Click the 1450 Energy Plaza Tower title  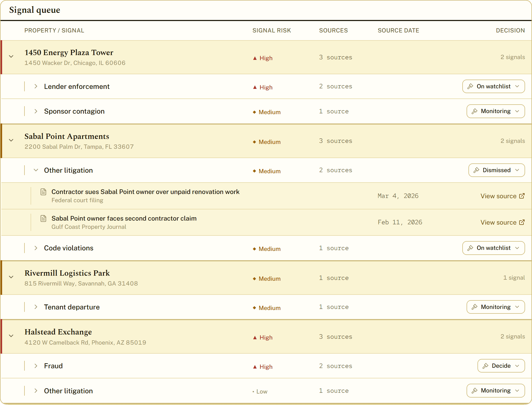[69, 52]
